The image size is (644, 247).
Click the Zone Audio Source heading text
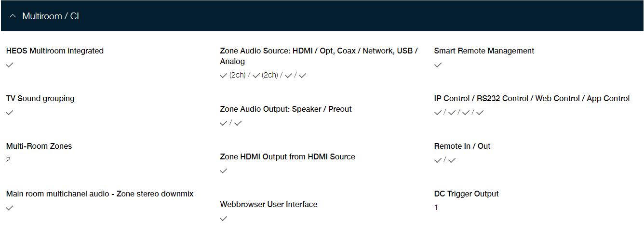[x=319, y=56]
